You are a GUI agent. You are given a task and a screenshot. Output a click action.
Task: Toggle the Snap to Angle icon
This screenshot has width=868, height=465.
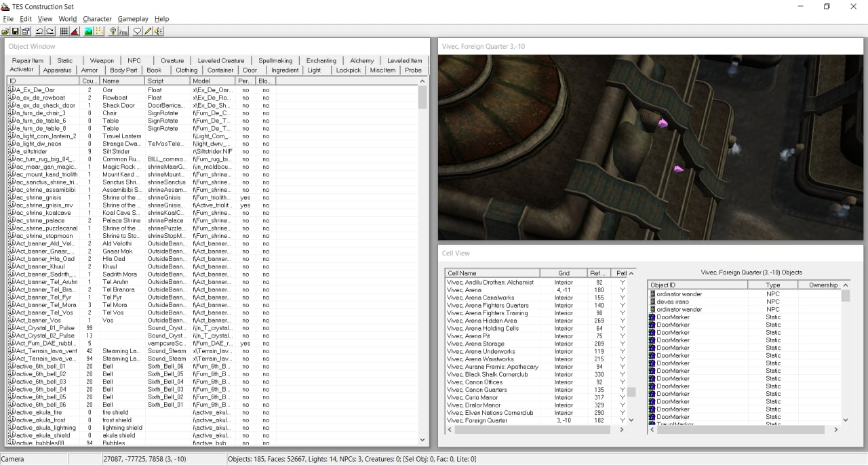[x=75, y=31]
